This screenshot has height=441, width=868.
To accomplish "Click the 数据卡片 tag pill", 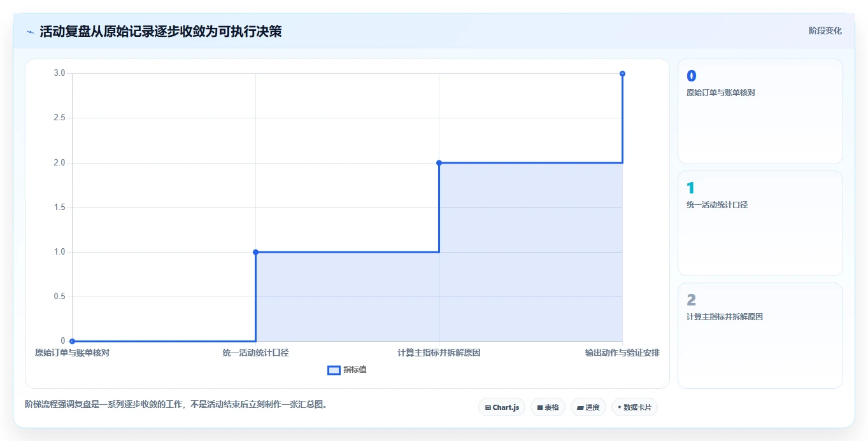I will tap(634, 407).
